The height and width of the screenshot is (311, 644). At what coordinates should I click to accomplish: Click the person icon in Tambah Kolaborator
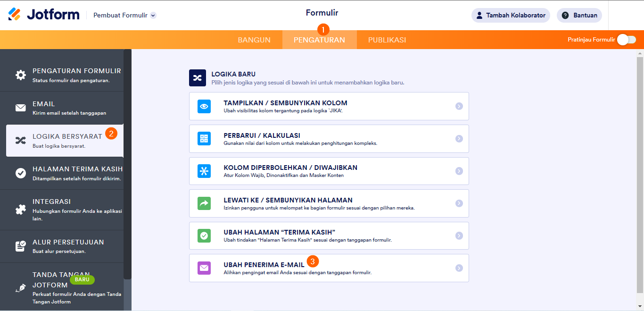click(x=479, y=15)
